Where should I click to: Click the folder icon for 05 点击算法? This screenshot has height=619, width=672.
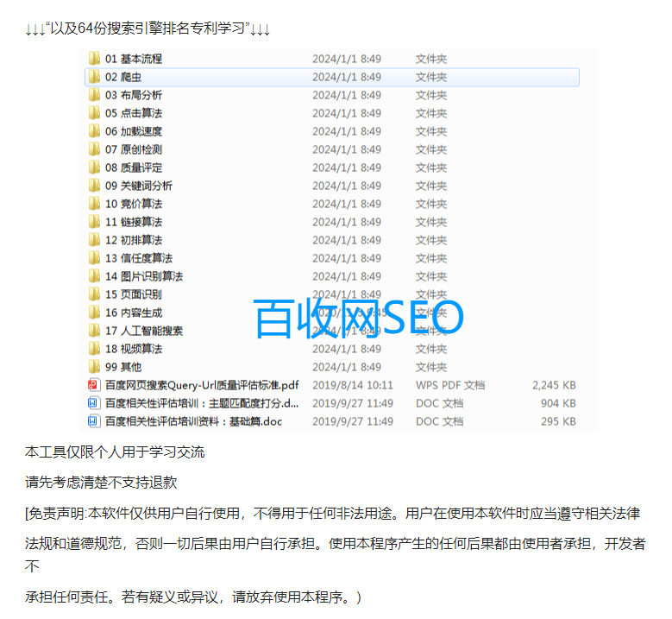pos(94,113)
